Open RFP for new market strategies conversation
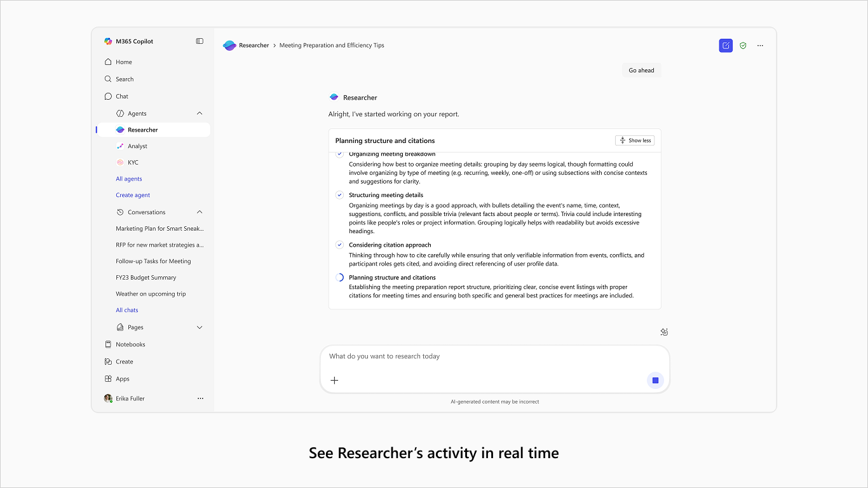 point(159,245)
